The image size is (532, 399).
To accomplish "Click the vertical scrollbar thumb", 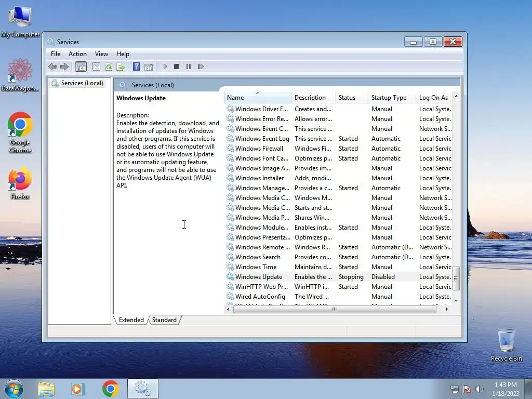I will click(x=456, y=278).
